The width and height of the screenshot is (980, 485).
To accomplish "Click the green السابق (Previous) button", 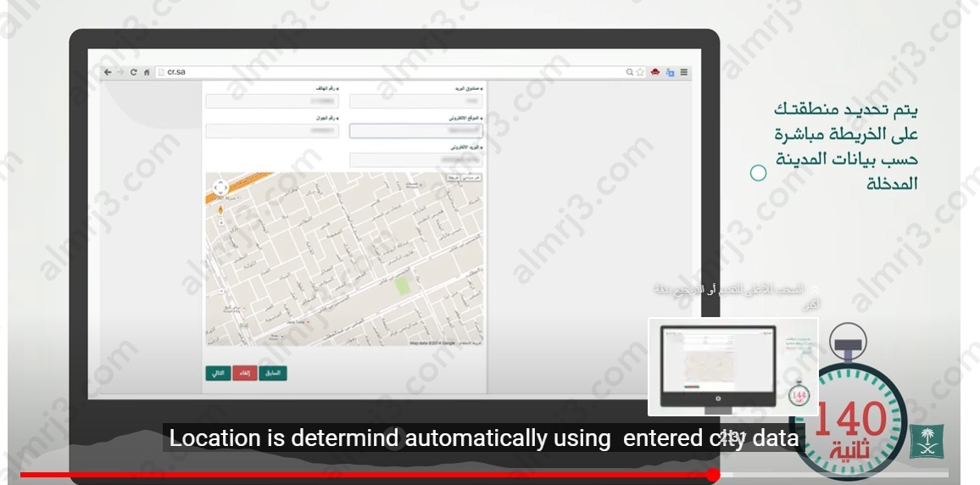I will click(273, 373).
